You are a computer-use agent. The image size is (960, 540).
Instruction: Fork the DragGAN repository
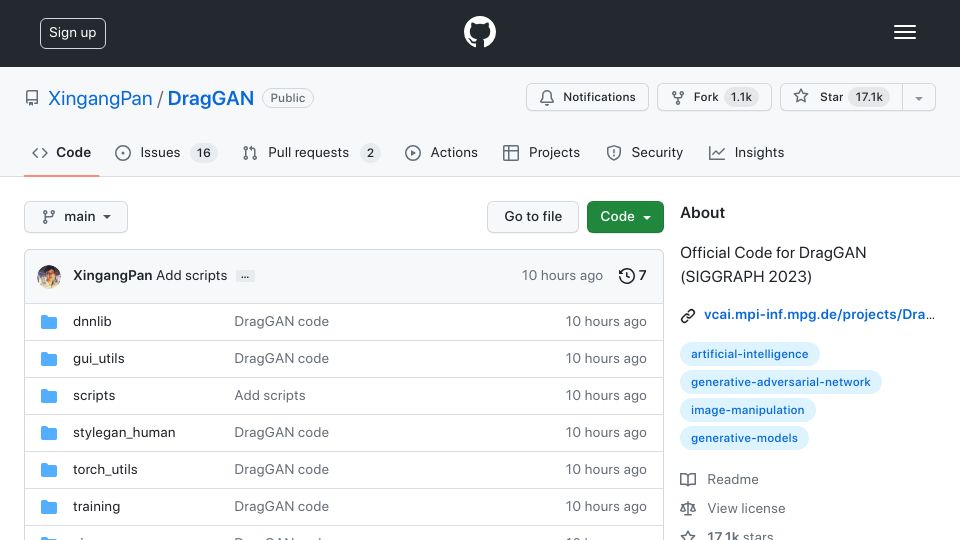click(x=714, y=97)
